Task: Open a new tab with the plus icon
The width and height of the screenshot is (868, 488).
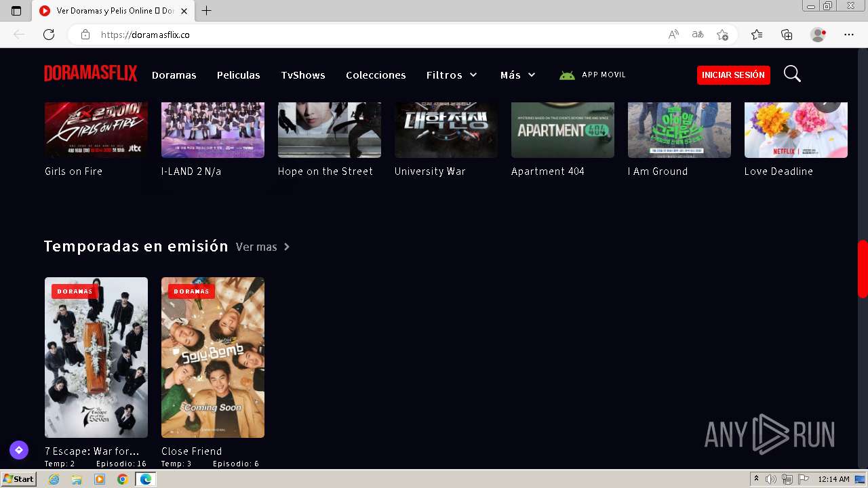Action: (207, 11)
